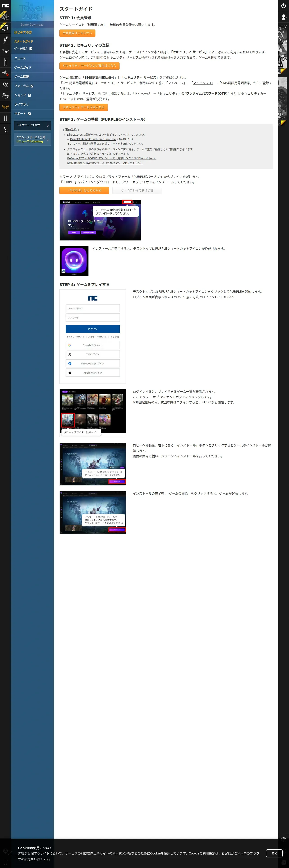This screenshot has width=289, height=868.
Task: Dismiss the cookie notice with the X icon
Action: pos(10,853)
